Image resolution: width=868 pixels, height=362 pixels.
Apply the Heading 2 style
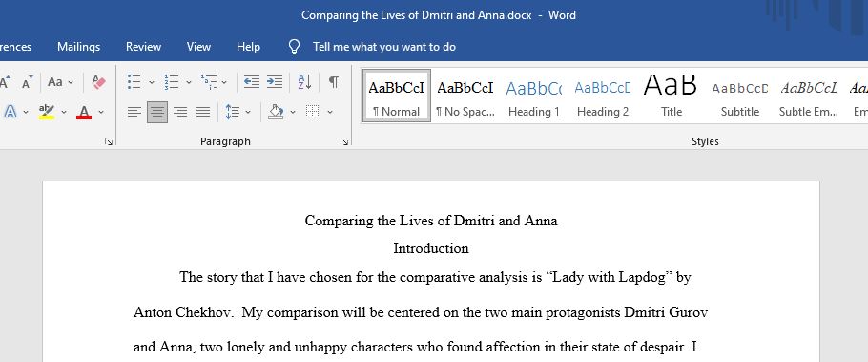click(x=602, y=96)
